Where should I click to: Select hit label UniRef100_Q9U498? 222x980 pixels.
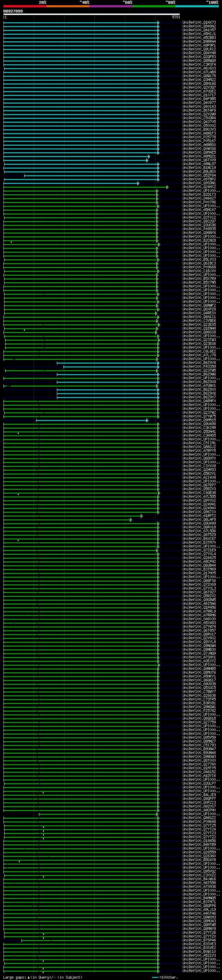(x=199, y=424)
